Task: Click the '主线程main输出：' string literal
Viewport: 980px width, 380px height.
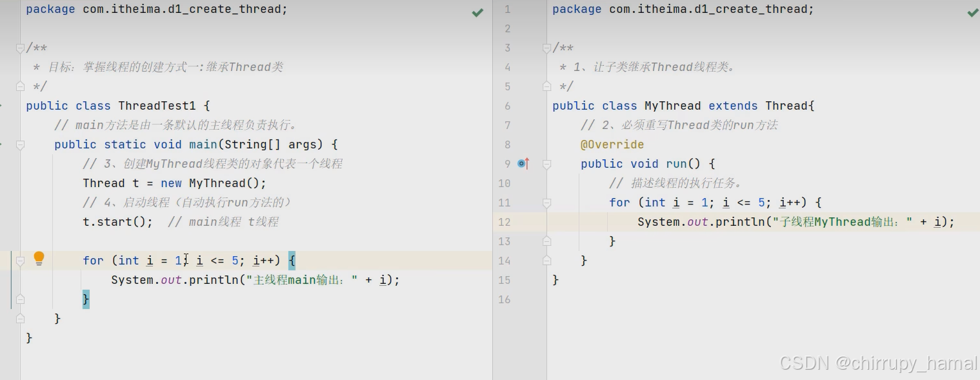Action: click(303, 280)
